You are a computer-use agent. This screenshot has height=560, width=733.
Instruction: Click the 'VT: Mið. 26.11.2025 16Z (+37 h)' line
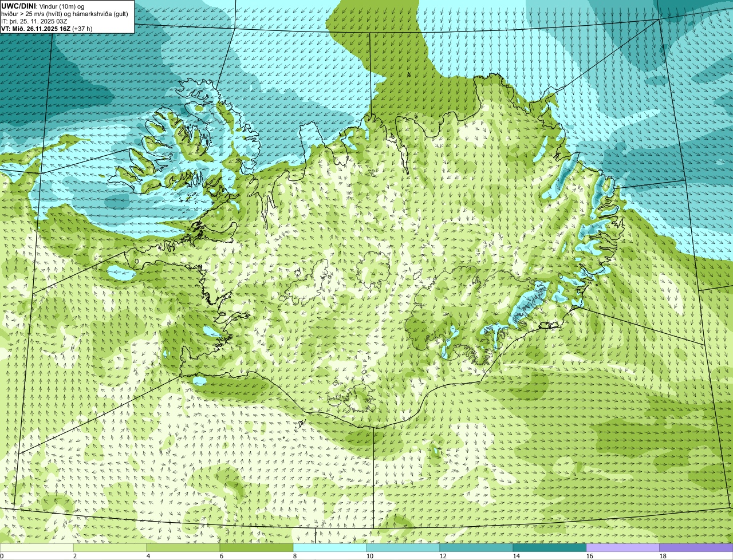(47, 29)
